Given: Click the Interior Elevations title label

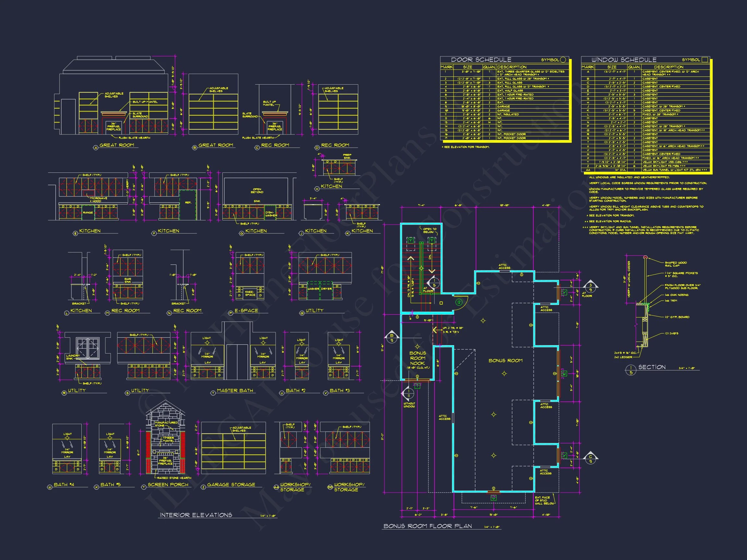Looking at the screenshot, I should [196, 515].
